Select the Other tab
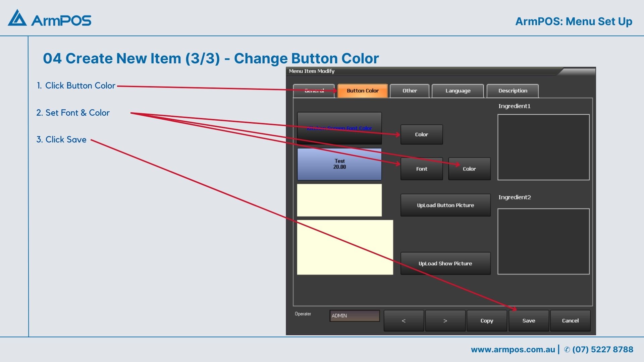Viewport: 644px width, 362px height. pos(410,91)
